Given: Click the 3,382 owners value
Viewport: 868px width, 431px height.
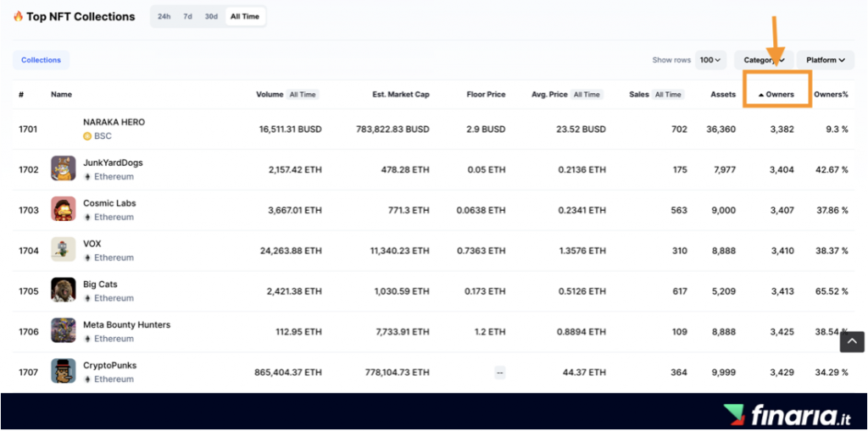Looking at the screenshot, I should (781, 130).
